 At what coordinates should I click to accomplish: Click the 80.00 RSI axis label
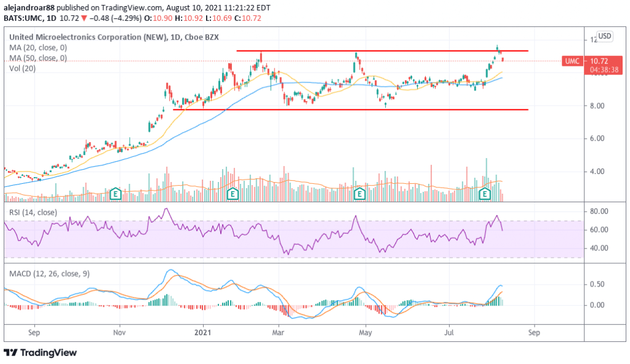(599, 212)
